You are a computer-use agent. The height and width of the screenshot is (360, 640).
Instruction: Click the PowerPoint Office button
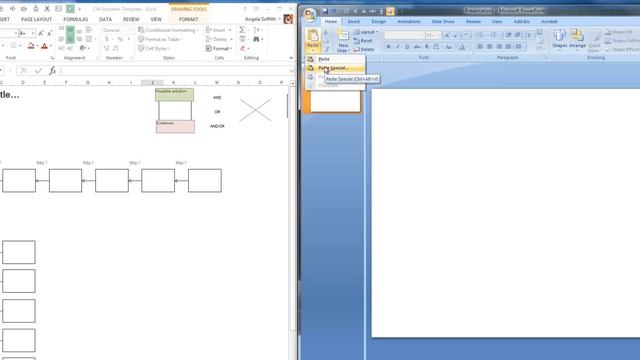310,16
